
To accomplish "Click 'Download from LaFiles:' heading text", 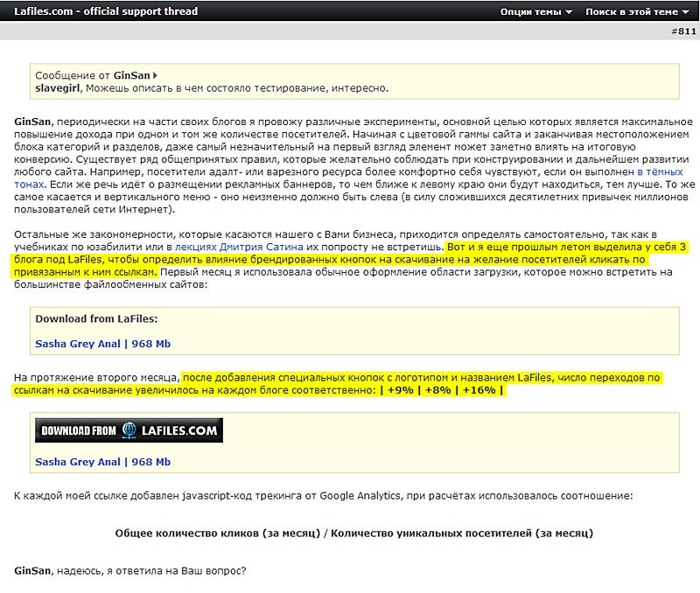I will [x=96, y=318].
